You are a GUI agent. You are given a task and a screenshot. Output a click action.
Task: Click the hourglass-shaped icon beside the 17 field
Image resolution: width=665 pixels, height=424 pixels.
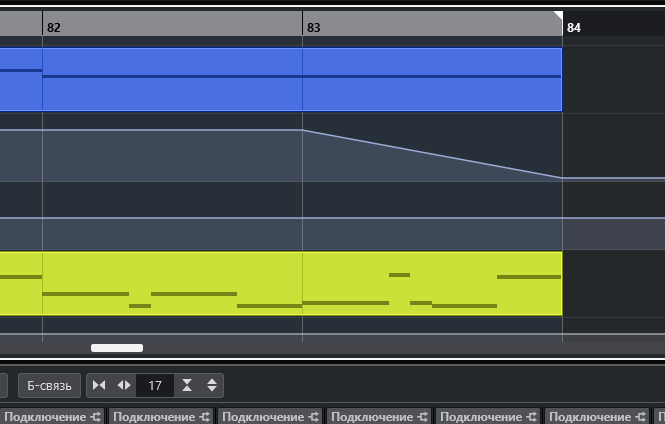tap(187, 386)
